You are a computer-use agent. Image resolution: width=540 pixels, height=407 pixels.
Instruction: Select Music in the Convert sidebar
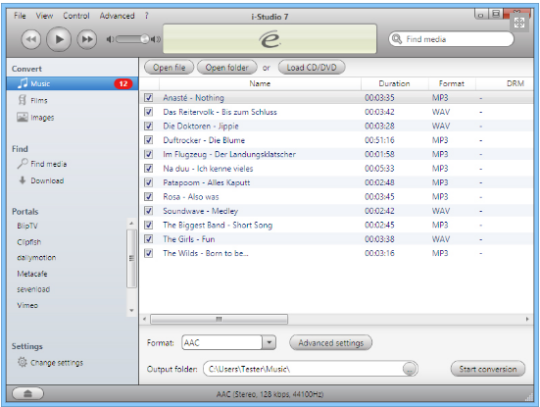tap(72, 84)
